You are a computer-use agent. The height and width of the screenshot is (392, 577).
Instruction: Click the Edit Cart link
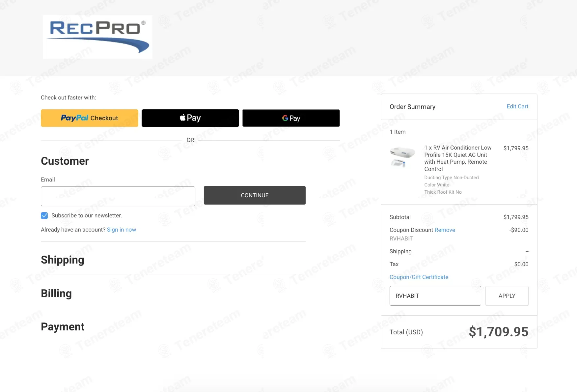tap(517, 106)
